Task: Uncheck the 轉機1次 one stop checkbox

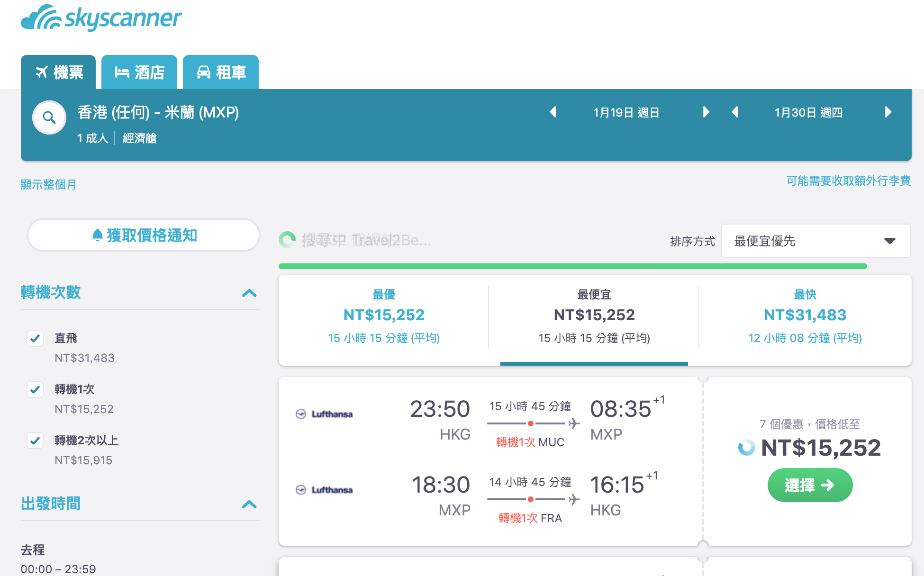Action: [x=35, y=389]
